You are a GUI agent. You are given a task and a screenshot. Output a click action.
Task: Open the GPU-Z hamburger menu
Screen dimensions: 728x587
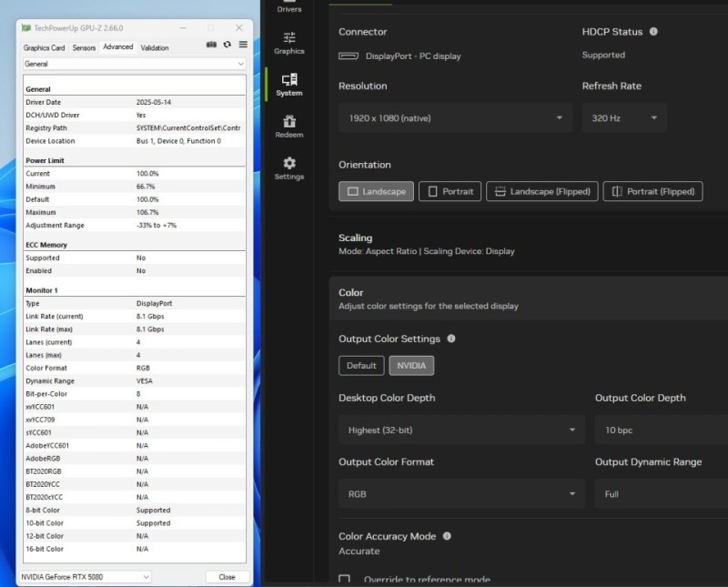243,45
